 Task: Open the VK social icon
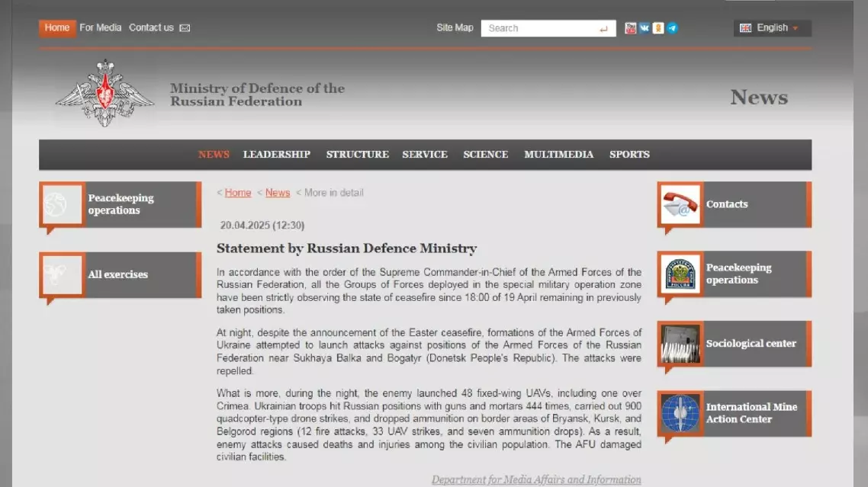pos(645,28)
